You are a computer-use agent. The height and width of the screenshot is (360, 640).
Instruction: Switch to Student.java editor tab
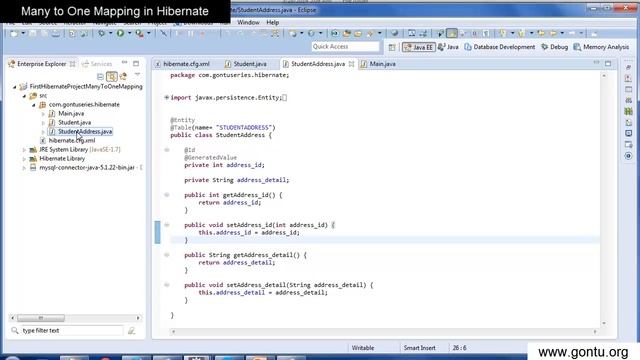pyautogui.click(x=246, y=64)
